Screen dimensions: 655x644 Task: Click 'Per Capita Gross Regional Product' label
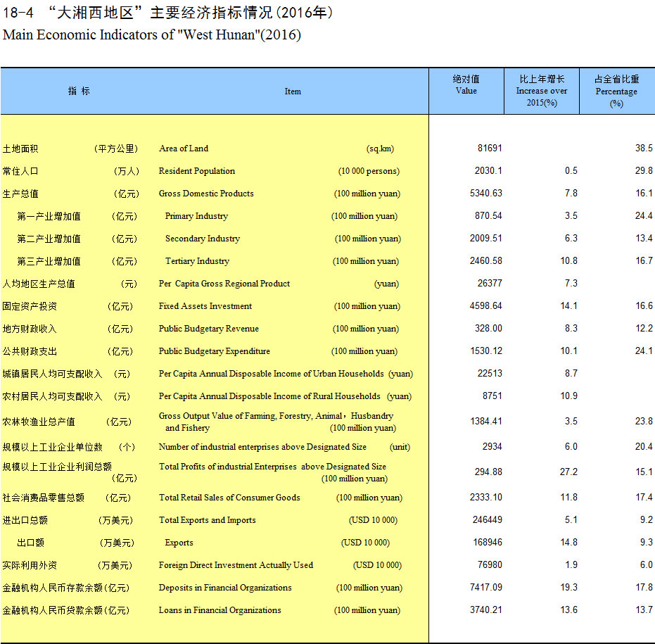click(x=224, y=284)
